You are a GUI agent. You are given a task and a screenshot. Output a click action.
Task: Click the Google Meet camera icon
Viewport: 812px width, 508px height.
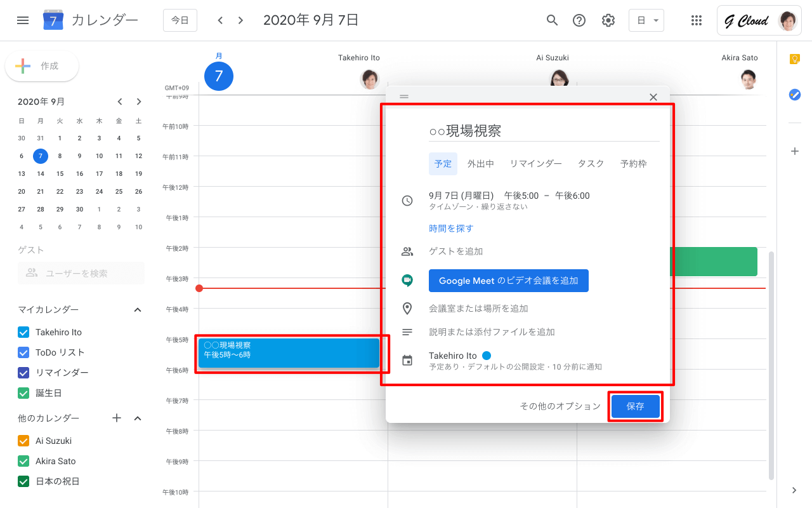click(407, 281)
